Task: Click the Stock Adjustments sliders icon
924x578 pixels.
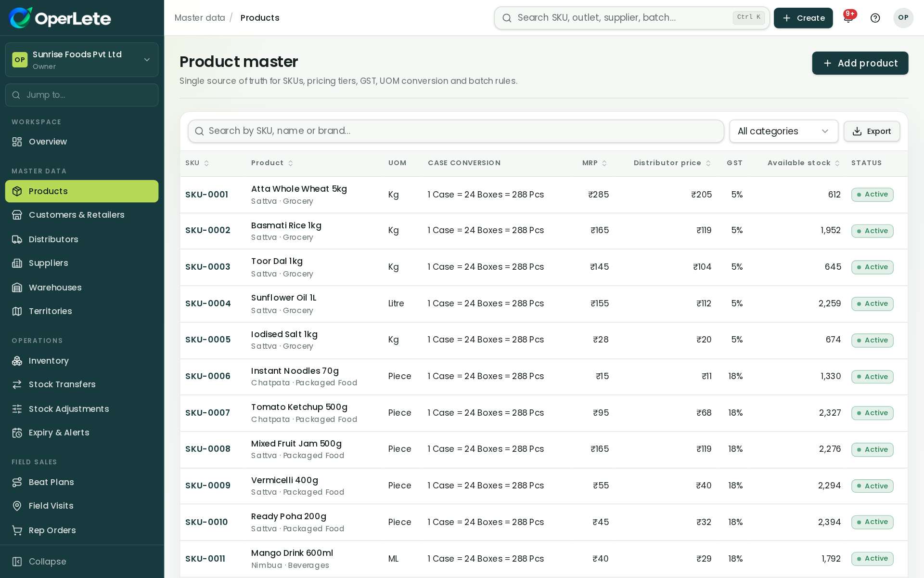Action: coord(17,409)
